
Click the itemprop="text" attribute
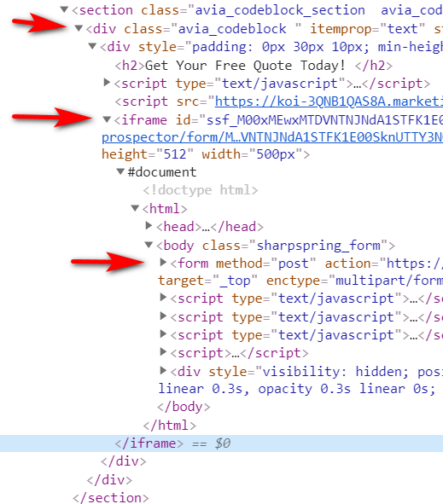[x=368, y=29]
